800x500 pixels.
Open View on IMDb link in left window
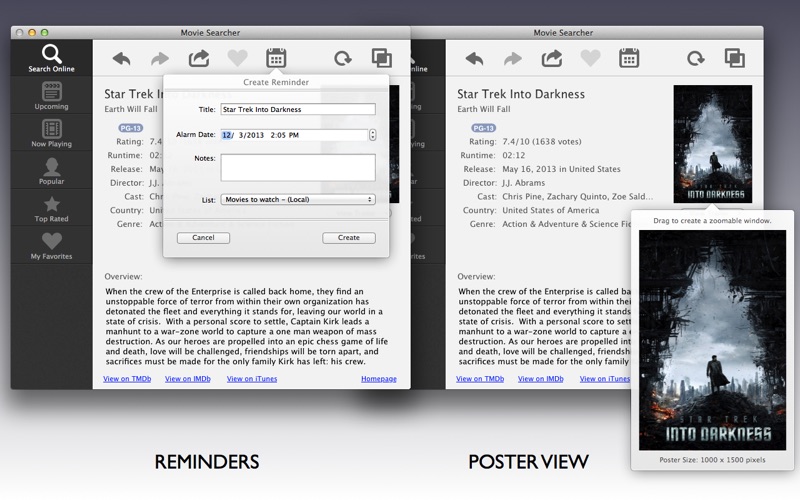coord(188,379)
